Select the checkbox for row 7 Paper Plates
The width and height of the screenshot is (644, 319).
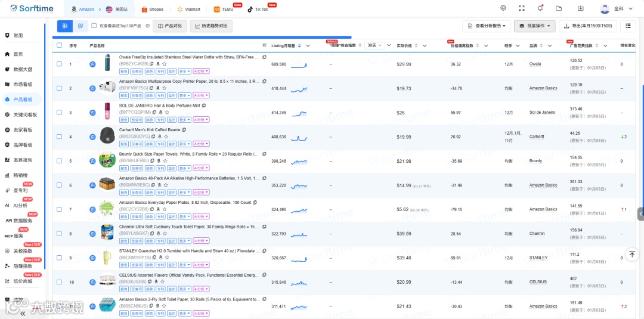coord(59,209)
